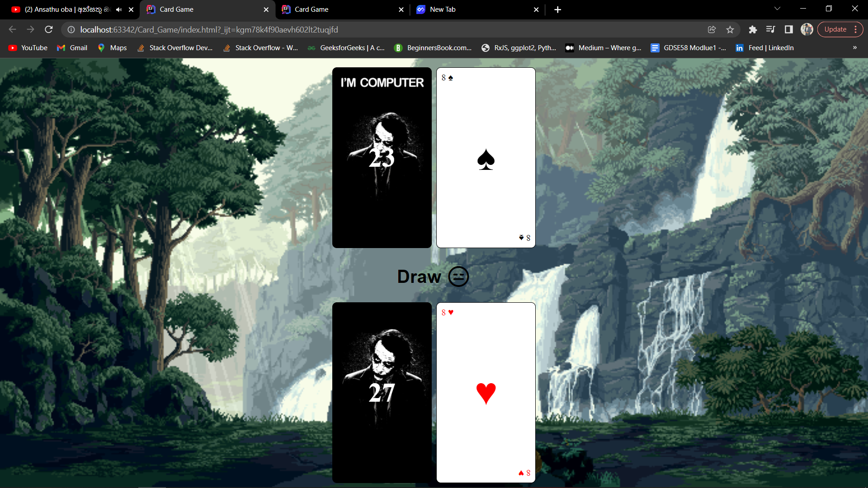Click the computer's deck showing 23
This screenshot has width=868, height=488.
[382, 158]
